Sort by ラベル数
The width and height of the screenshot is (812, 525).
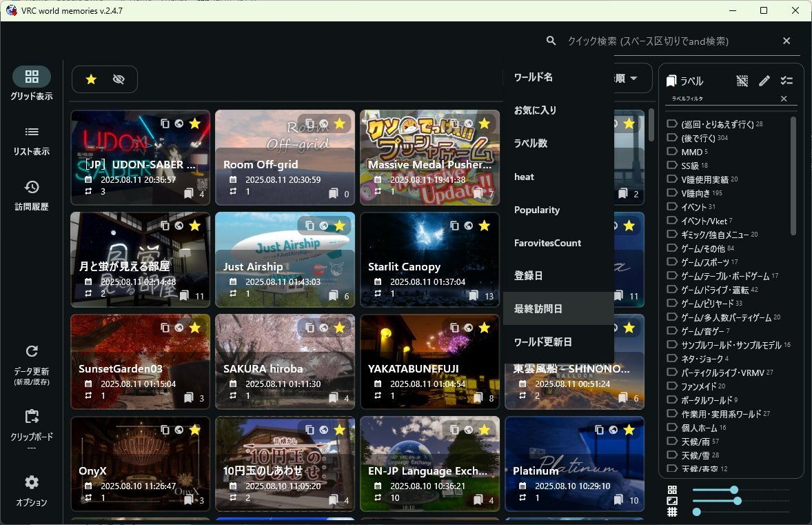tap(558, 143)
